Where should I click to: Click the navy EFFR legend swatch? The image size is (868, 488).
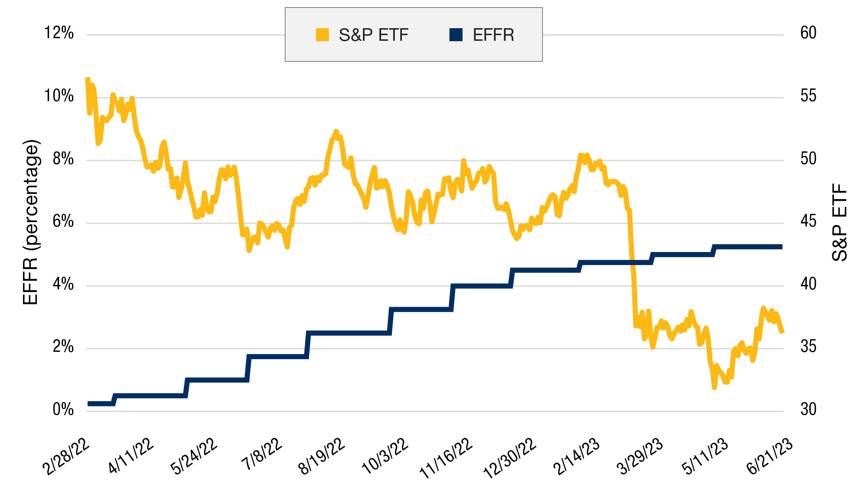[x=456, y=35]
